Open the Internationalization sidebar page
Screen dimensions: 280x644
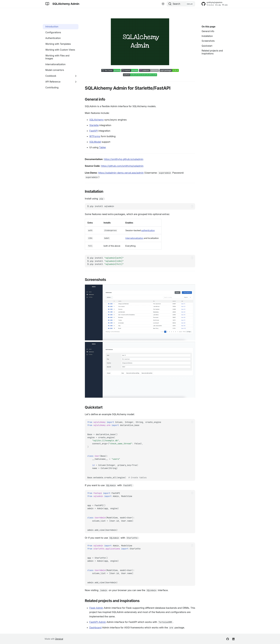tap(55, 64)
